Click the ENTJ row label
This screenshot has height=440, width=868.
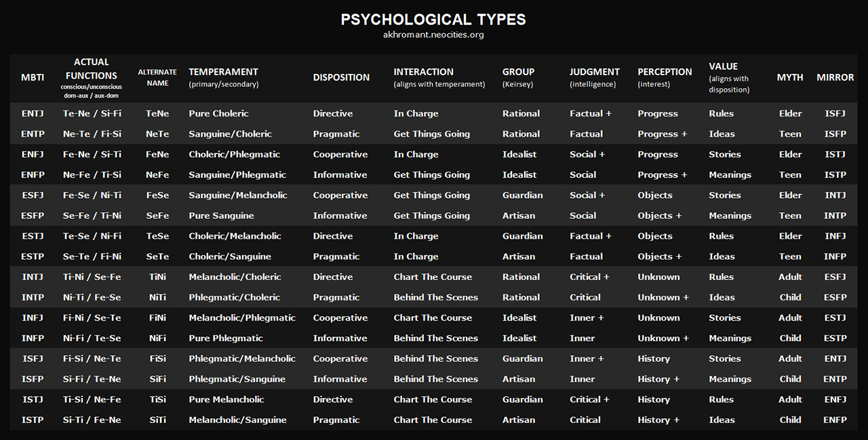coord(33,113)
